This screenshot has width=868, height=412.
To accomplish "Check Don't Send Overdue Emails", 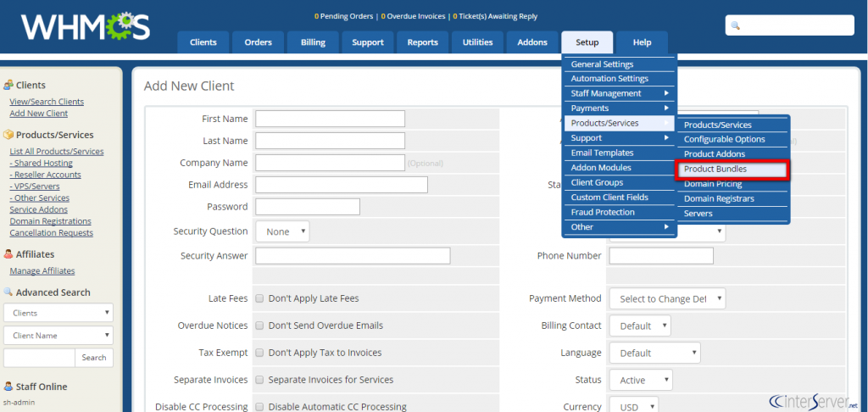I will (259, 326).
